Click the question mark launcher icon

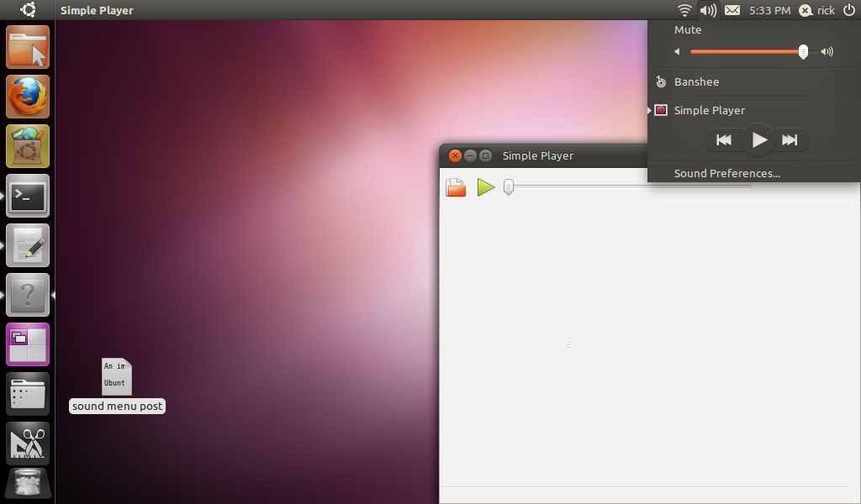point(28,295)
